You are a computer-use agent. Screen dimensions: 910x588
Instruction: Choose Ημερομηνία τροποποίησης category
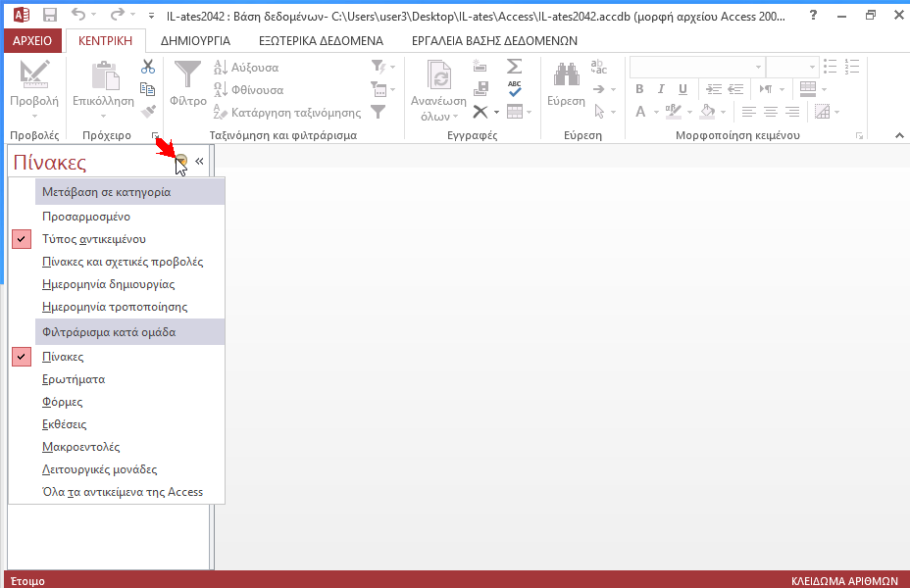(117, 307)
